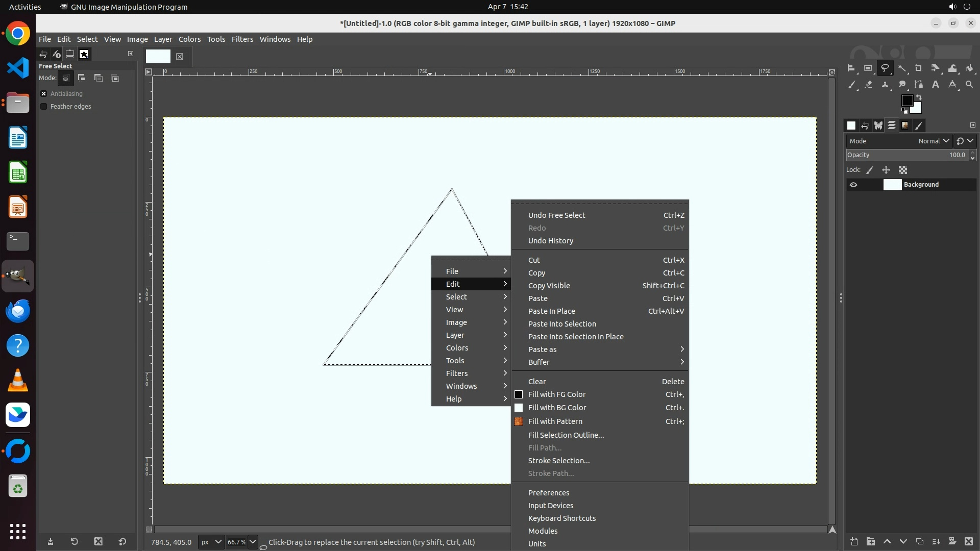
Task: Select the Zoom magnifier tool
Action: click(969, 85)
